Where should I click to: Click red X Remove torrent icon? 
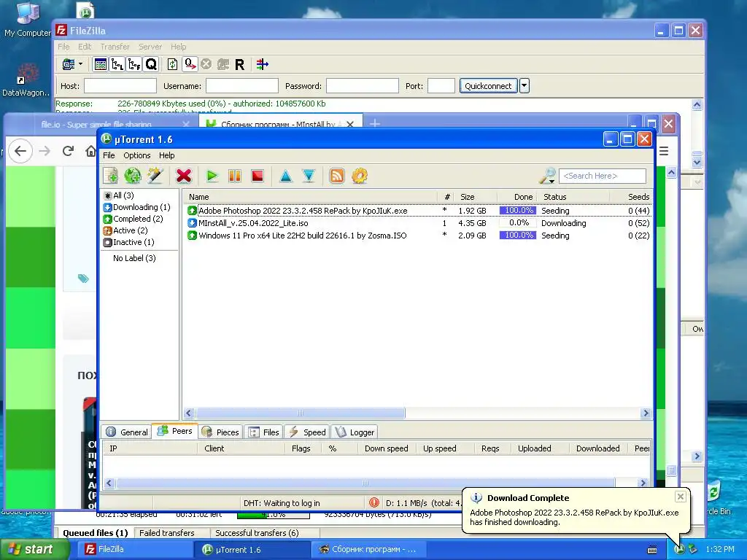click(x=183, y=176)
